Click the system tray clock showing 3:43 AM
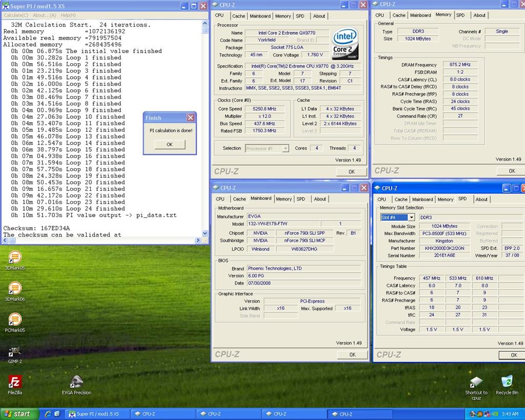Image resolution: width=525 pixels, height=420 pixels. (510, 414)
